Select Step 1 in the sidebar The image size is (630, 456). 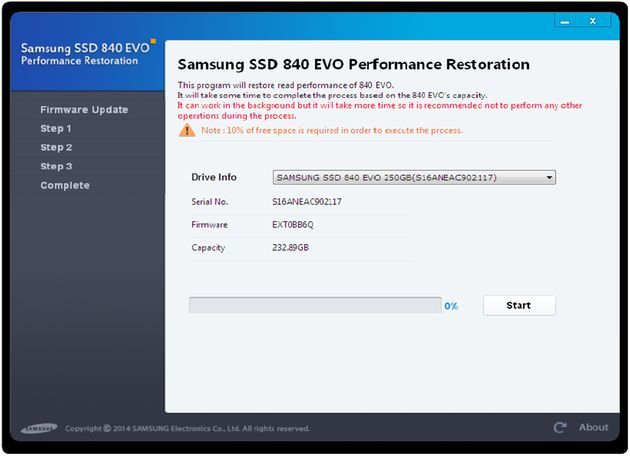(x=56, y=129)
